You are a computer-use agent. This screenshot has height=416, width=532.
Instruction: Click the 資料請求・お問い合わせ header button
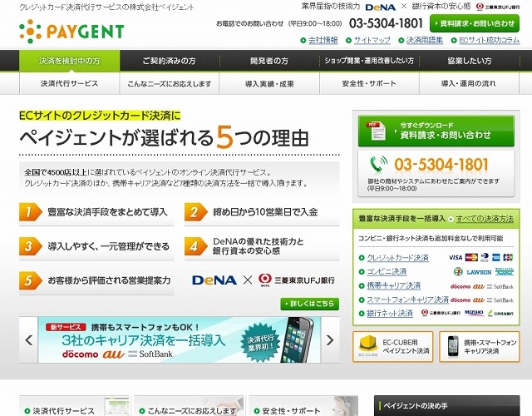[x=475, y=23]
